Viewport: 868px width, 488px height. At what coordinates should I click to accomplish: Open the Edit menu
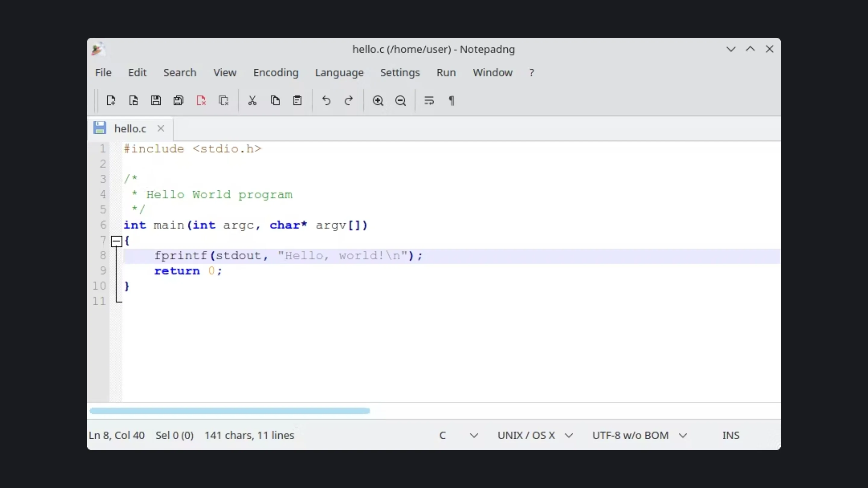coord(137,72)
